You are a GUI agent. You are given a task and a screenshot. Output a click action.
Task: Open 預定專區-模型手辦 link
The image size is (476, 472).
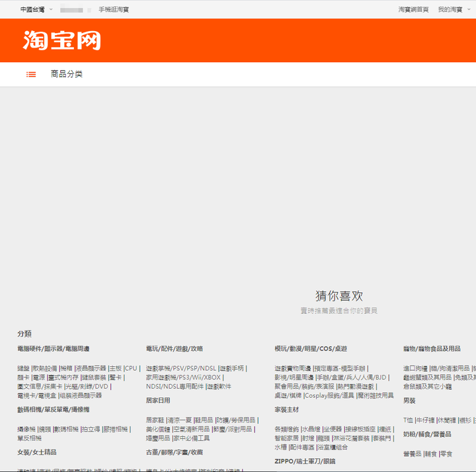pos(340,368)
